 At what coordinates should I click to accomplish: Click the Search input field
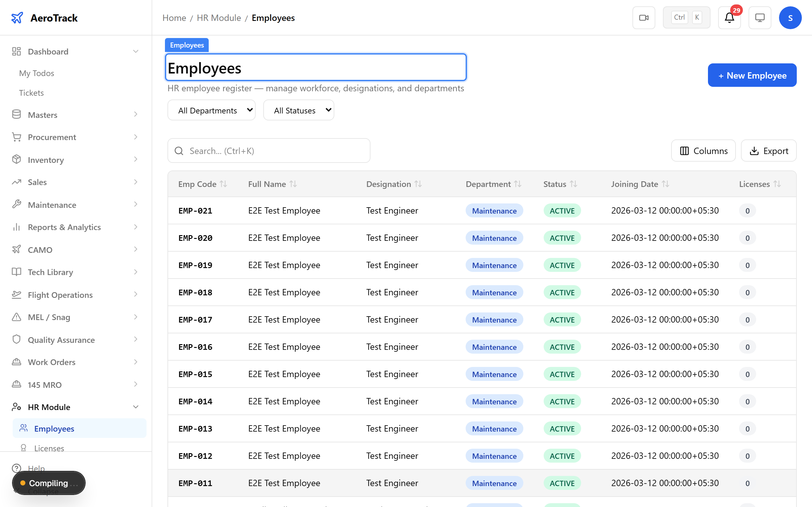[x=269, y=151]
